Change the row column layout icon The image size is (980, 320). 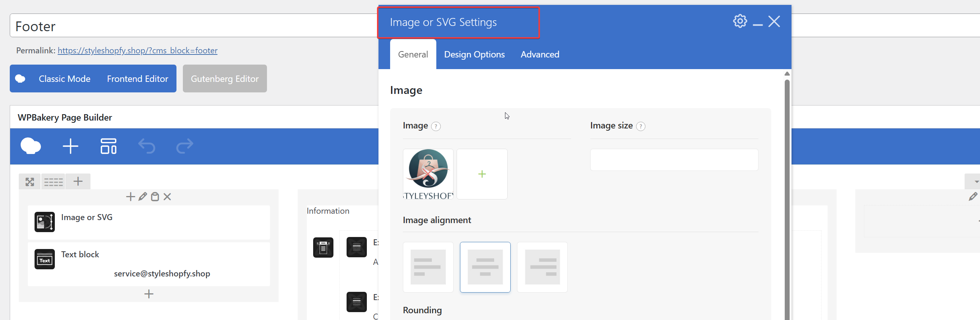[53, 182]
